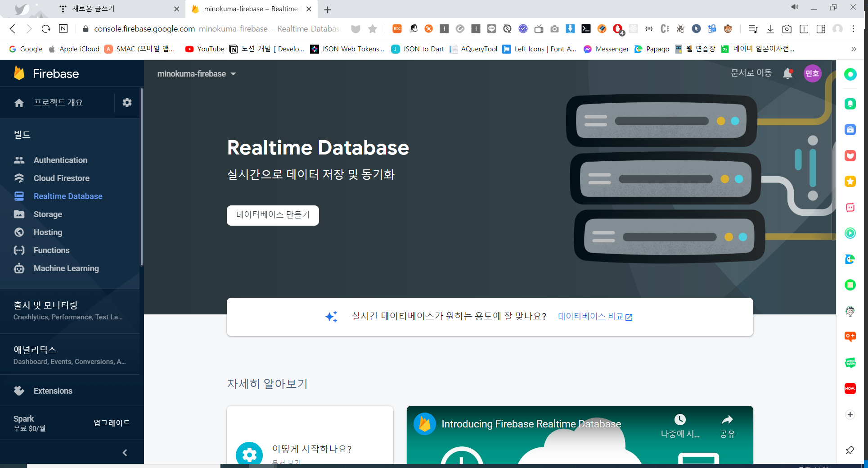
Task: Open the 민호 account avatar
Action: [x=812, y=73]
